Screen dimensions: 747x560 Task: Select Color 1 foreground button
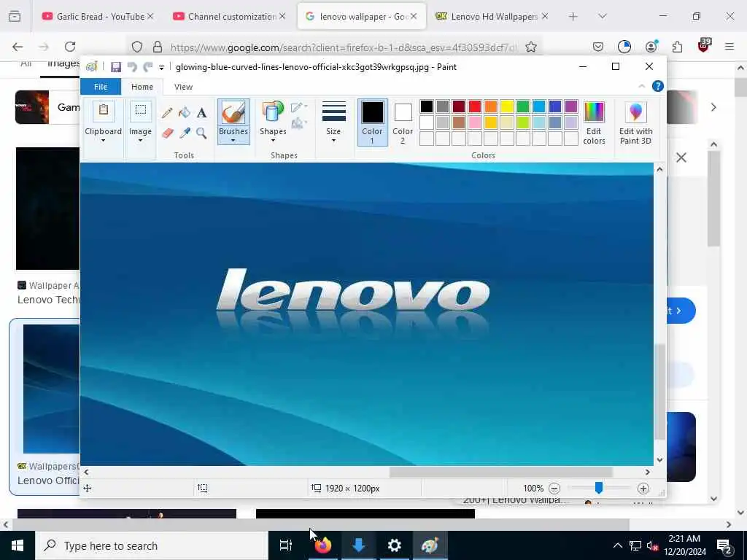coord(373,122)
